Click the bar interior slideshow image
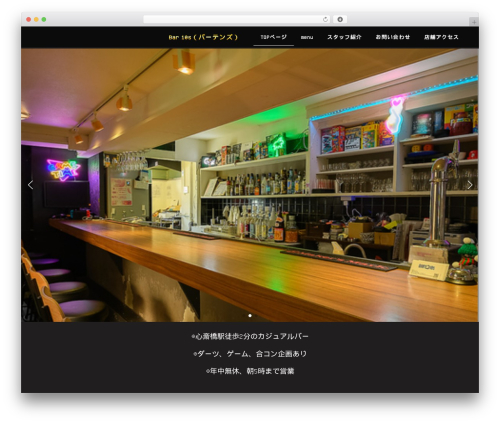Screen dimensions: 500x423 250,185
